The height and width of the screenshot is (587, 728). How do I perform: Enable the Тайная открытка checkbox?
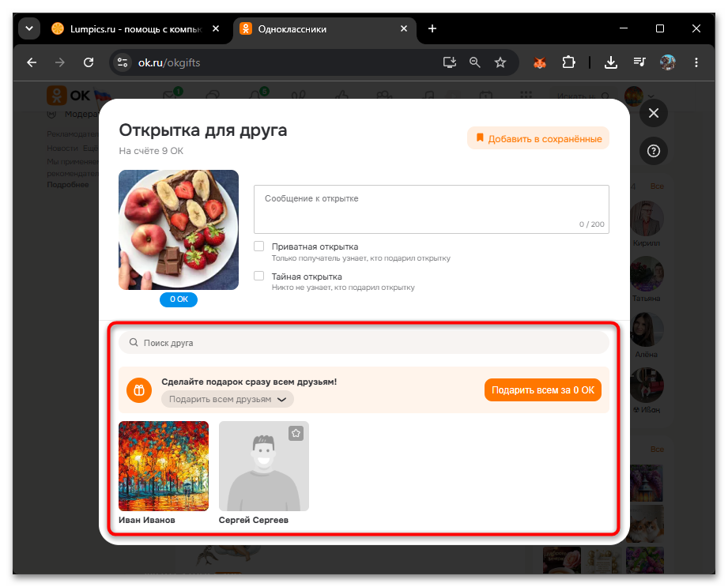pyautogui.click(x=259, y=276)
